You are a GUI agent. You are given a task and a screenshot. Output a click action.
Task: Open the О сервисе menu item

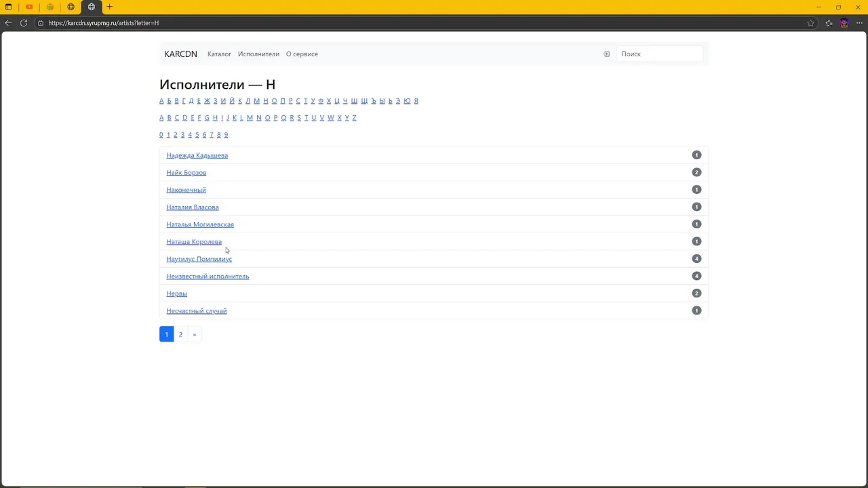point(302,54)
